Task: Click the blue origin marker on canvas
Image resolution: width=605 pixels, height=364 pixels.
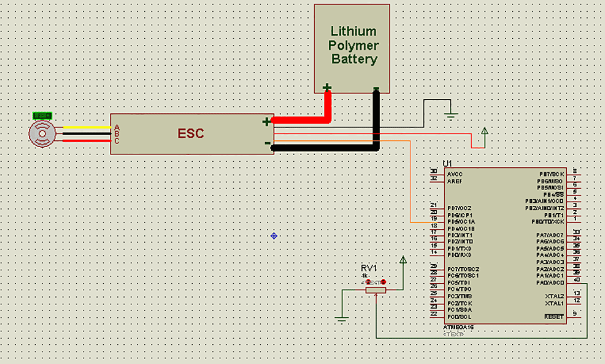Action: [x=274, y=235]
